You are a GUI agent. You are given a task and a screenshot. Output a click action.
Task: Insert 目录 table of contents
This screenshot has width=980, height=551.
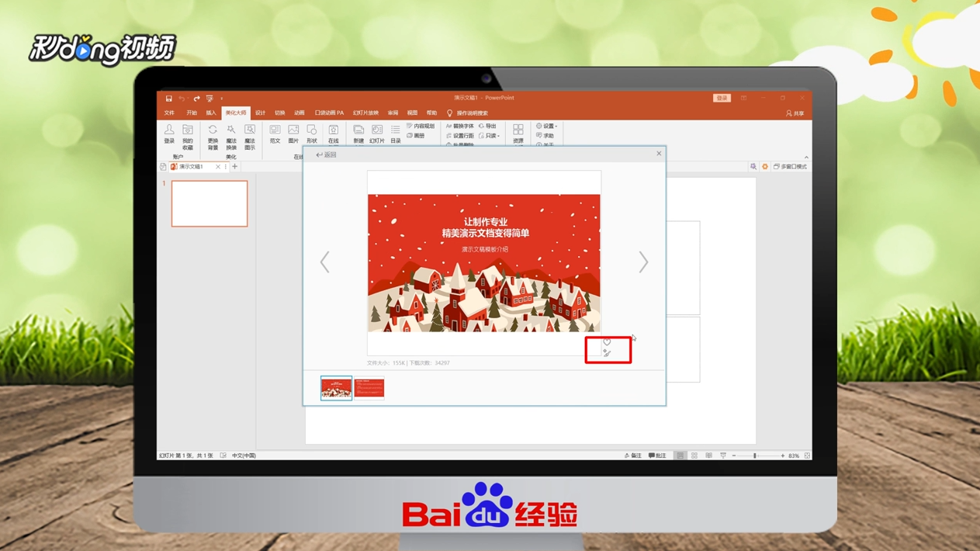[x=396, y=134]
